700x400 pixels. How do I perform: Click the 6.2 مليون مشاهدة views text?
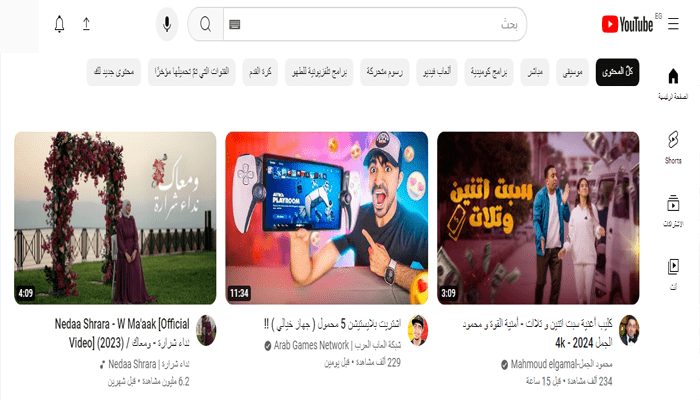point(165,382)
